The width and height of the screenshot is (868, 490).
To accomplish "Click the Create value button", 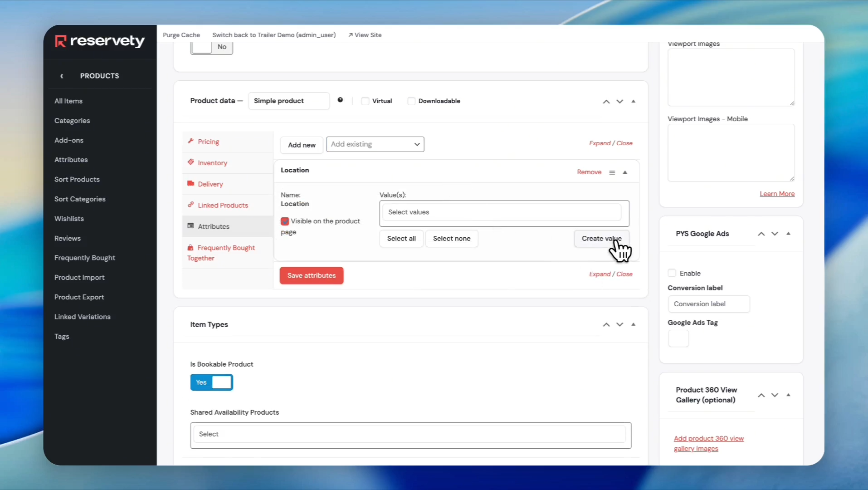I will (601, 239).
